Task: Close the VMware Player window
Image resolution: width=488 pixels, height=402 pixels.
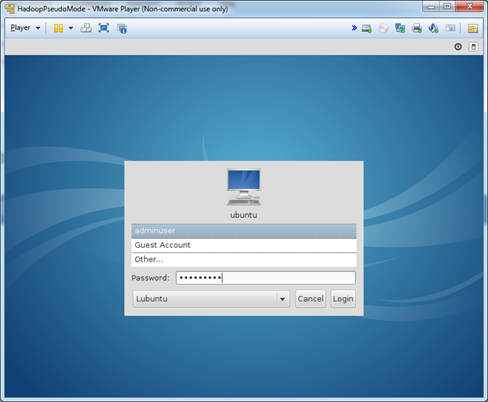Action: [x=469, y=7]
